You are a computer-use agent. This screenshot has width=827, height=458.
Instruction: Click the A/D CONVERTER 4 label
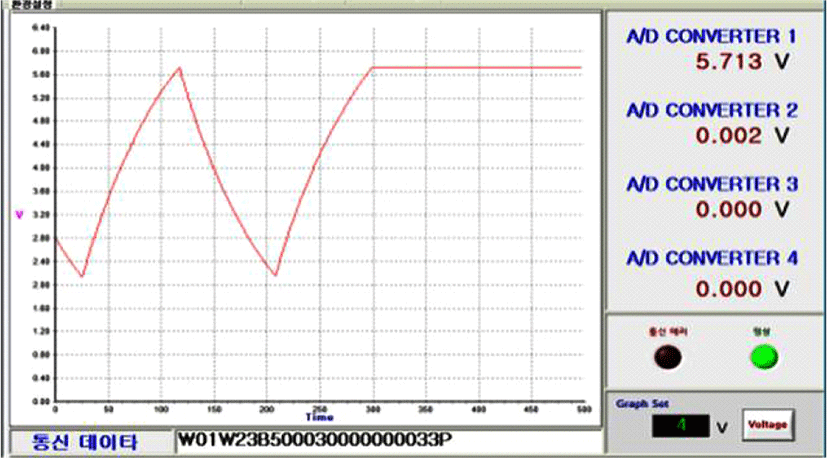[712, 258]
